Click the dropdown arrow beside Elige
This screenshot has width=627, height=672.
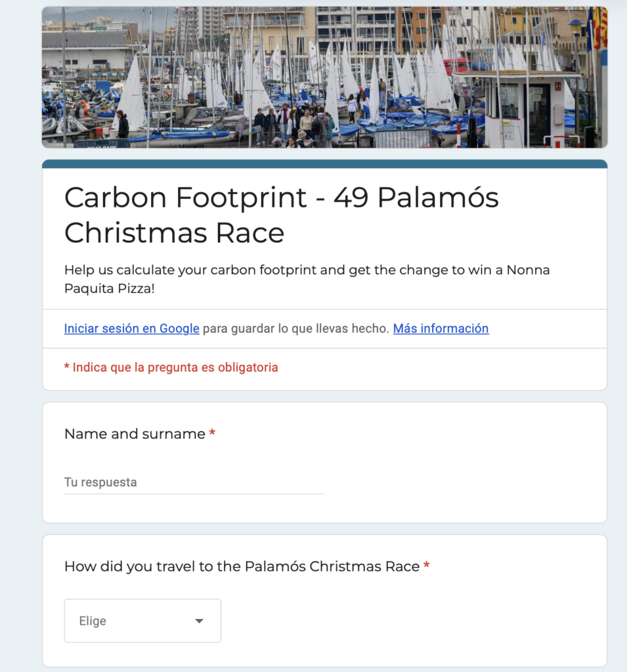(x=199, y=621)
